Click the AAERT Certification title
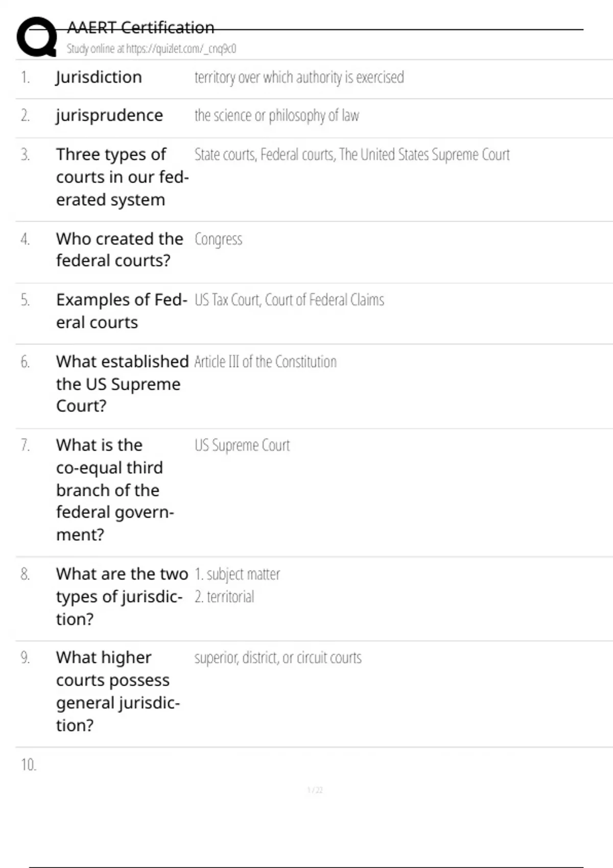Screen dimensions: 613x868 tap(140, 28)
